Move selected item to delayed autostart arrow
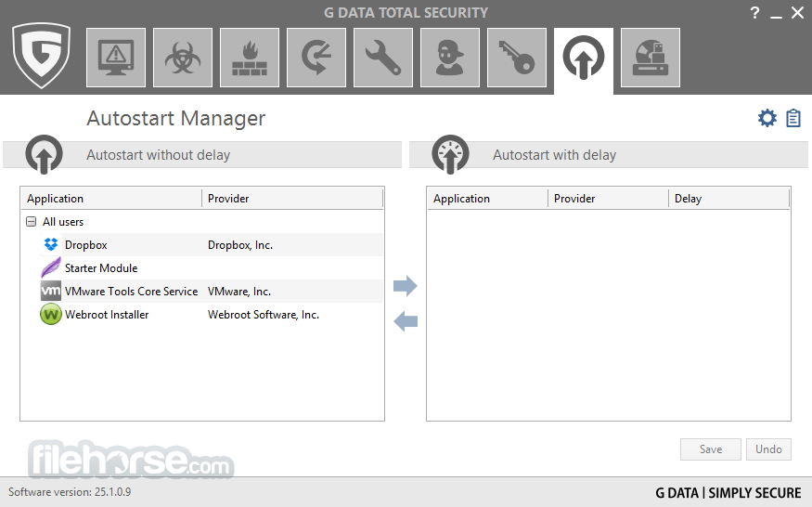The width and height of the screenshot is (812, 507). click(x=406, y=286)
